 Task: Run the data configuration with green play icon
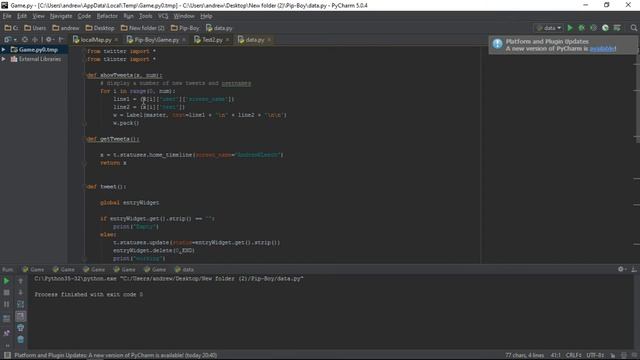570,28
